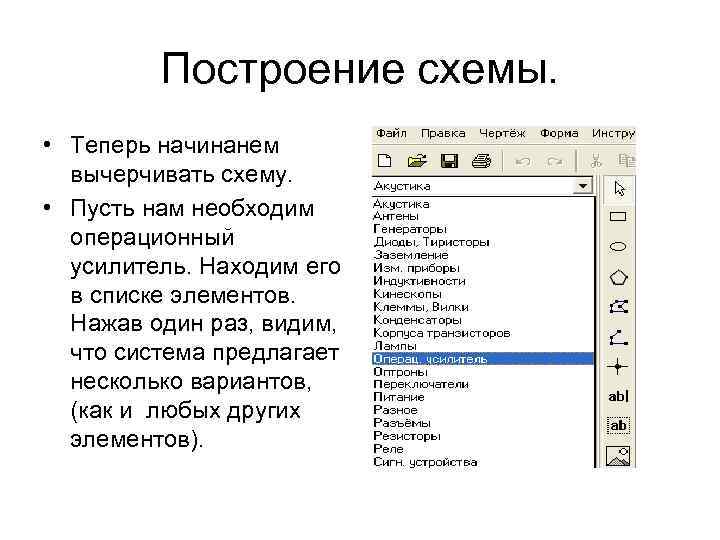Save using the floppy disk icon

click(x=449, y=161)
